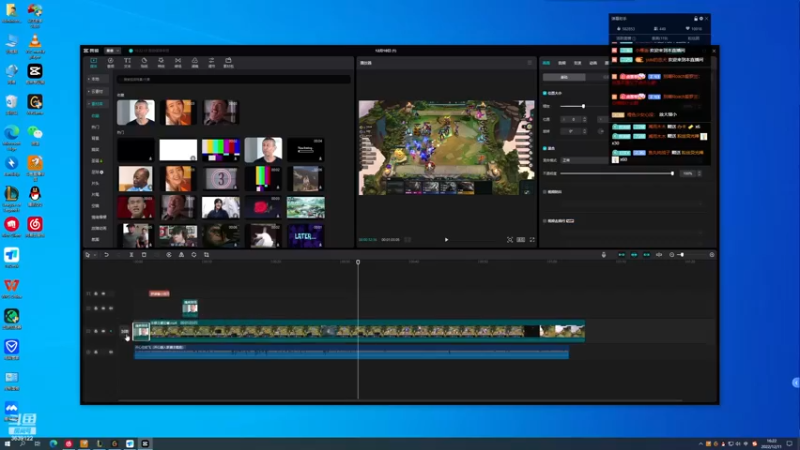This screenshot has width=800, height=450.
Task: Open the Adjustment tab
Action: coord(211,62)
